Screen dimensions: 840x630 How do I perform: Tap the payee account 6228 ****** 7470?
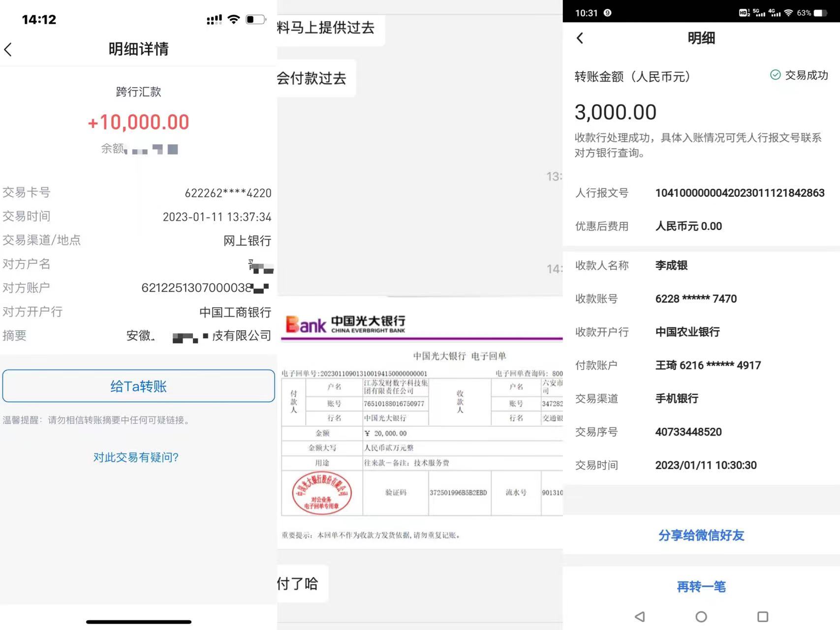pos(696,299)
